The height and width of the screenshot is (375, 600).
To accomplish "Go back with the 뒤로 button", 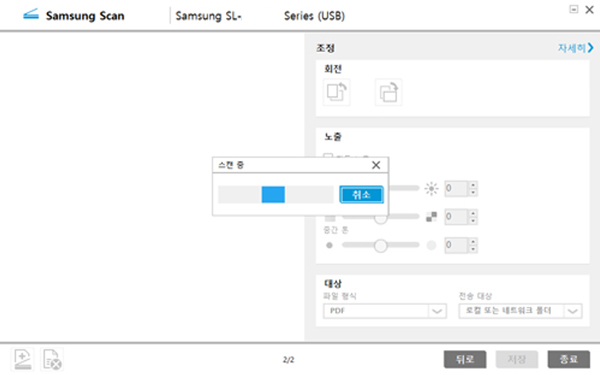I will pos(465,359).
